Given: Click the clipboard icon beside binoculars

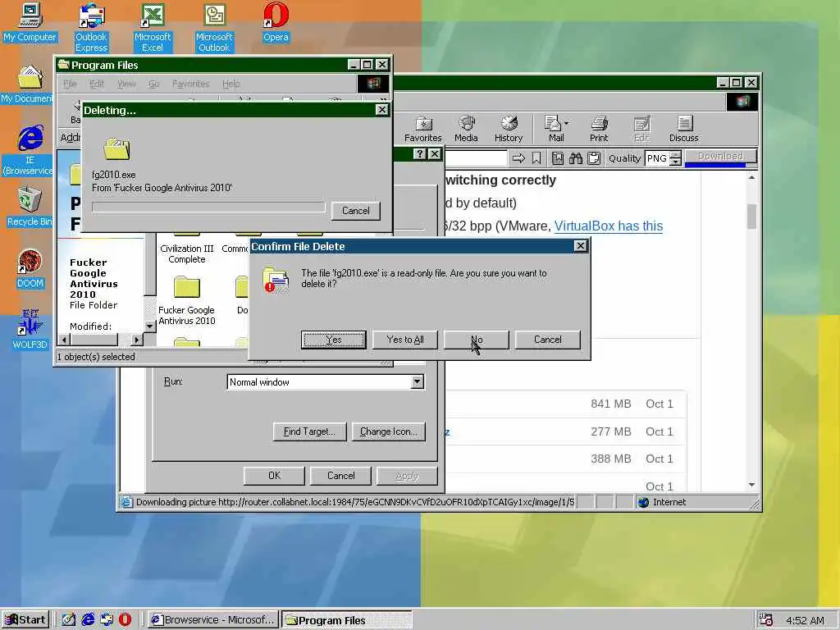Looking at the screenshot, I should pyautogui.click(x=594, y=158).
